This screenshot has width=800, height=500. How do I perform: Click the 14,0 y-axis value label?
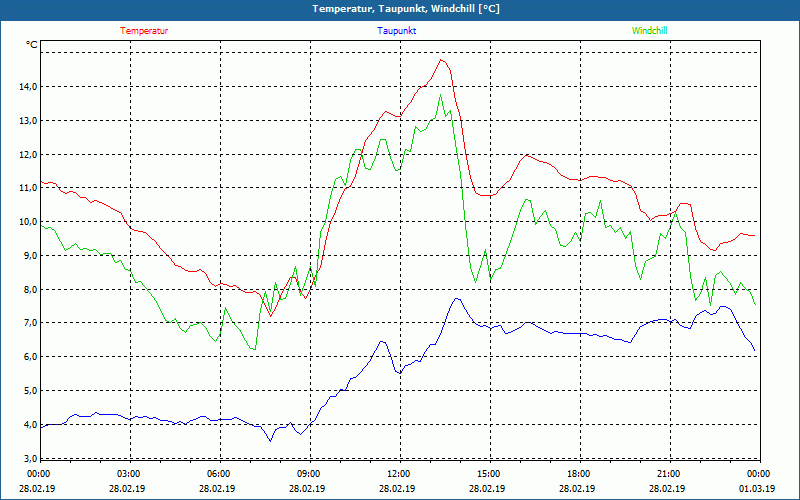coord(26,87)
